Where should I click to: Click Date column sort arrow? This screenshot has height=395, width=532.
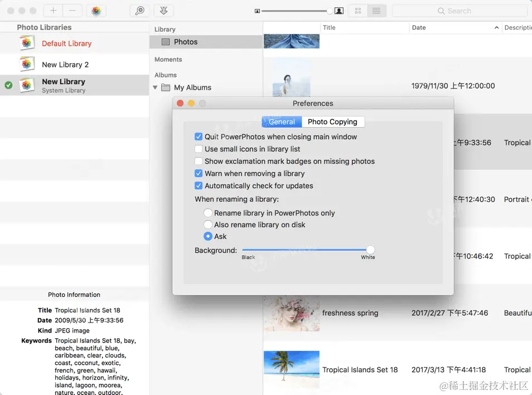[x=496, y=27]
